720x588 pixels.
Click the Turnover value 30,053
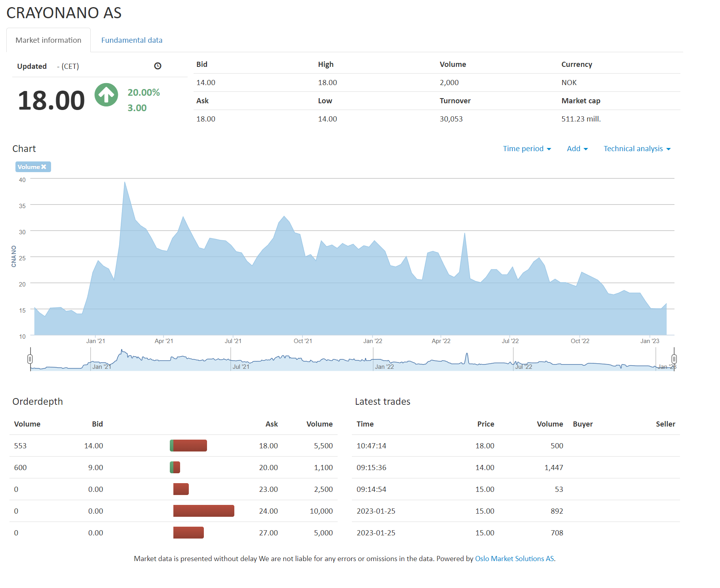point(451,119)
